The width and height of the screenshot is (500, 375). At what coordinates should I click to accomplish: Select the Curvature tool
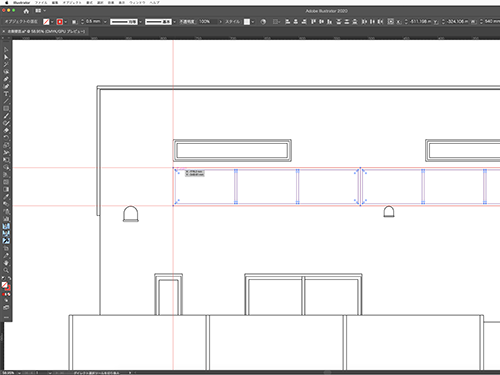(x=6, y=87)
